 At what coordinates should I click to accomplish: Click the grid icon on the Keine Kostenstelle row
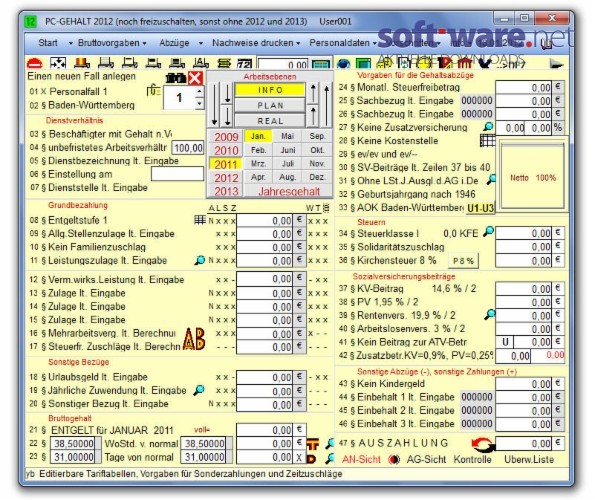tap(488, 140)
